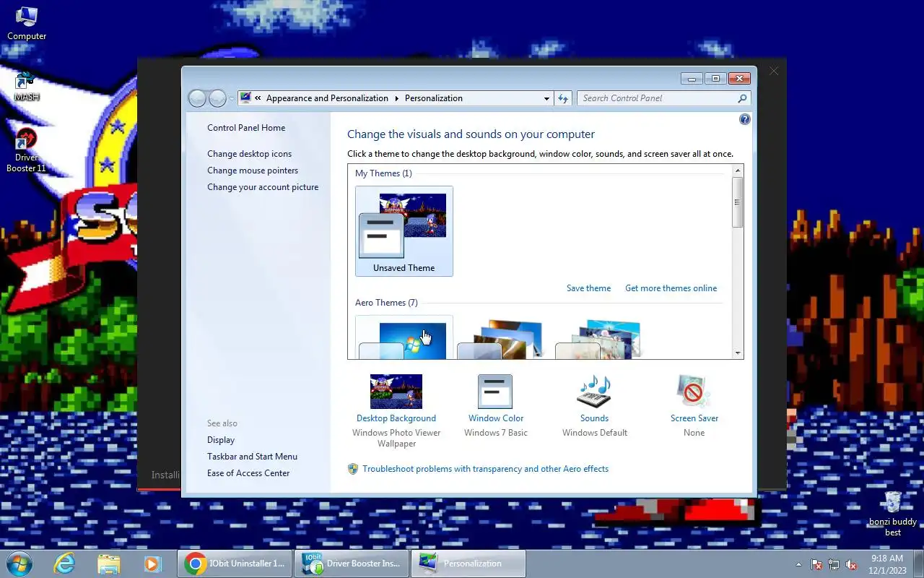
Task: Click Get more themes online
Action: (671, 288)
